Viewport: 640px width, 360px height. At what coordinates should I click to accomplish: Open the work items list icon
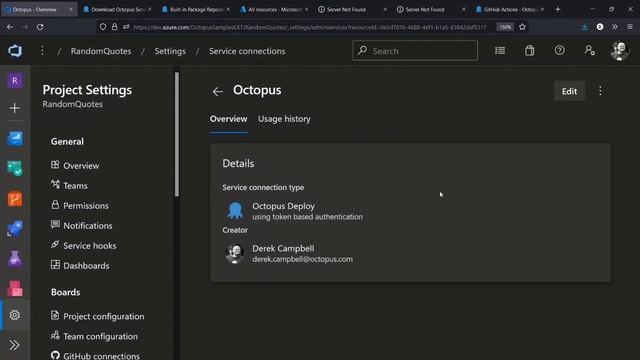tap(500, 51)
